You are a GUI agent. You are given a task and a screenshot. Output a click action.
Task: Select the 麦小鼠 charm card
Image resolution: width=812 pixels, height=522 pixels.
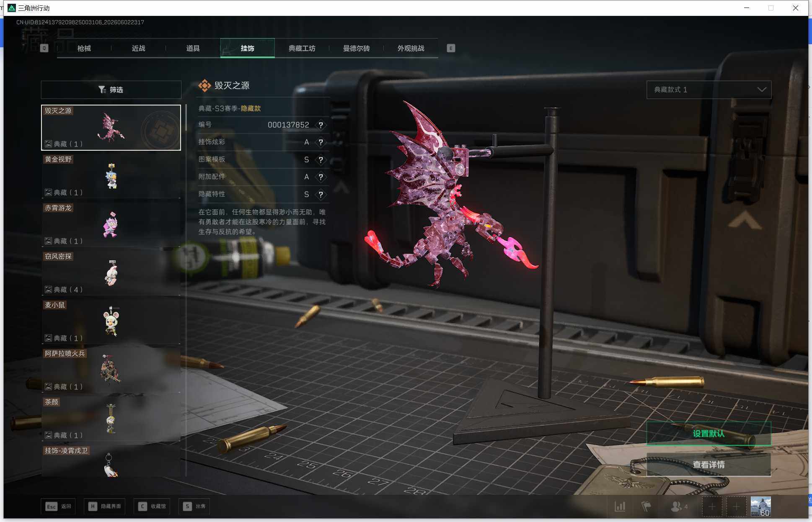point(111,322)
